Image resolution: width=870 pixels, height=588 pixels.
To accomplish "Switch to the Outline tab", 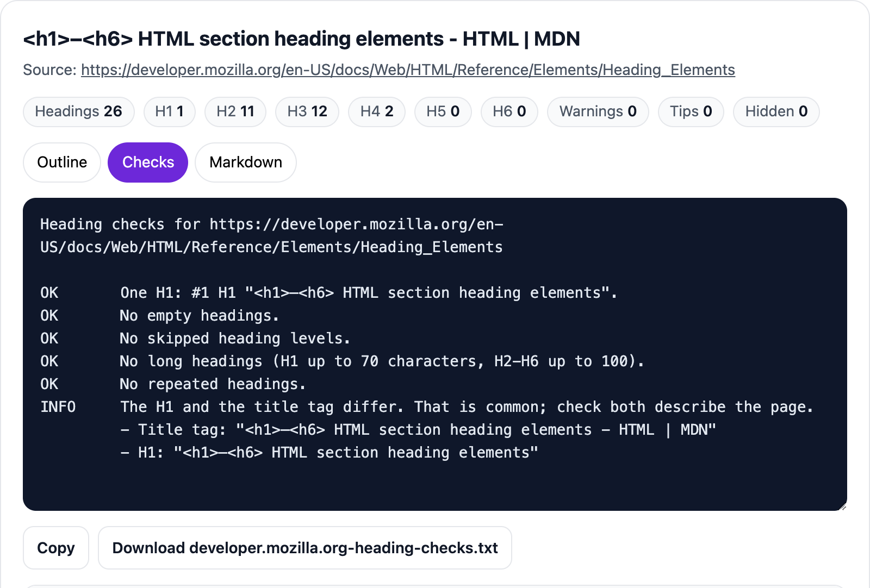I will (x=62, y=162).
